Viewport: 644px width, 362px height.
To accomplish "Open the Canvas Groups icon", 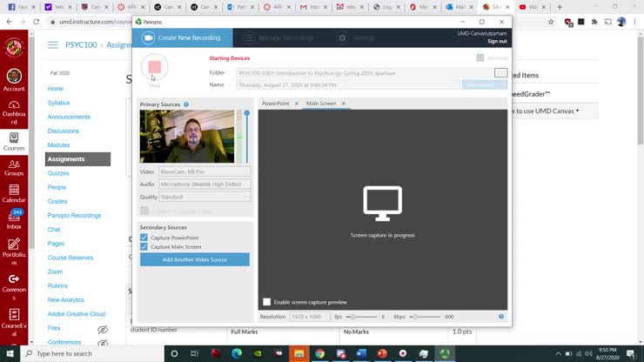I will (14, 165).
